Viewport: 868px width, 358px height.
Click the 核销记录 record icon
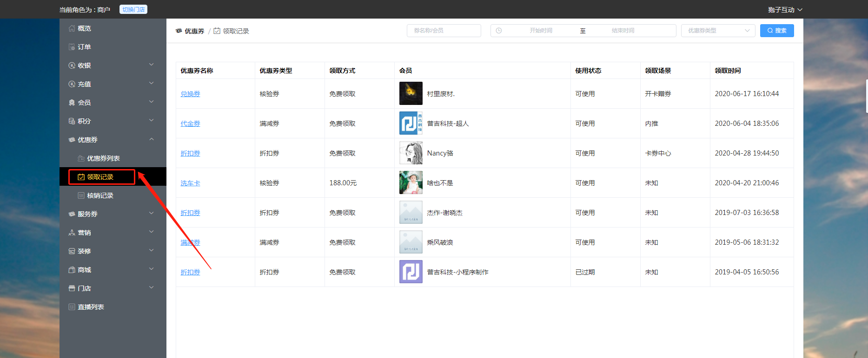point(81,195)
